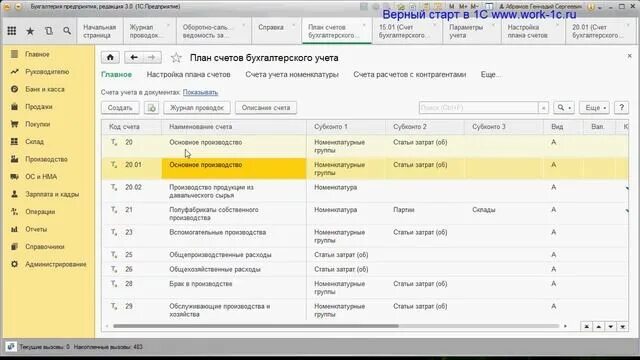Viewport: 640px width, 360px height.
Task: Click the Склад icon in sidebar
Action: point(14,142)
